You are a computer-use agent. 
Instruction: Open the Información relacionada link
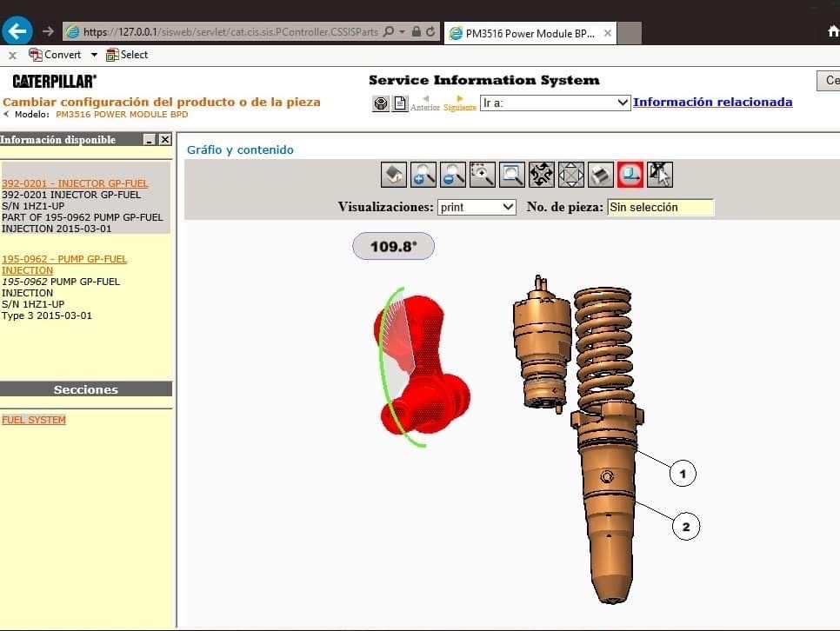click(712, 102)
